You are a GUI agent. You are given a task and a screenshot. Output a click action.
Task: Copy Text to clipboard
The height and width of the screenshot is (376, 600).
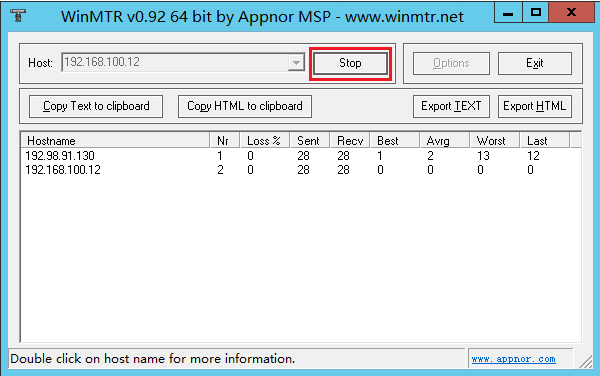96,106
